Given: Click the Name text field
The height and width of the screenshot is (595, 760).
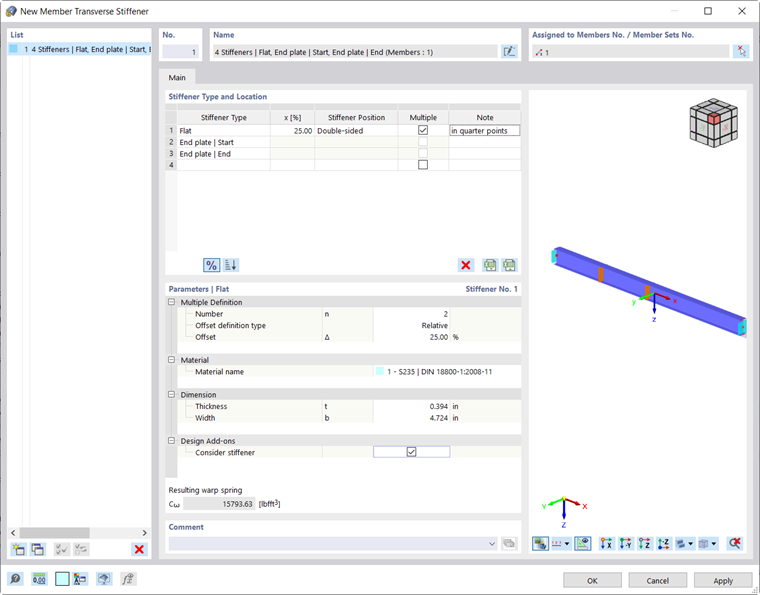Looking at the screenshot, I should coord(355,52).
